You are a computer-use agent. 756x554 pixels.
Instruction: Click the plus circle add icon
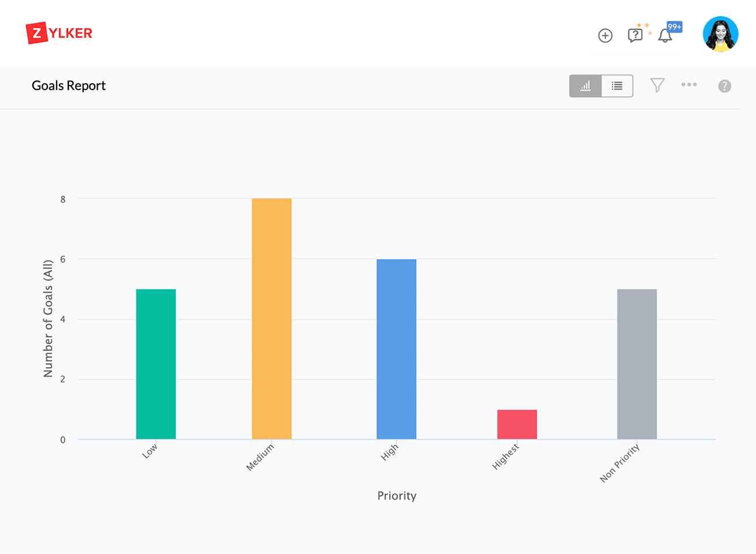pyautogui.click(x=605, y=36)
